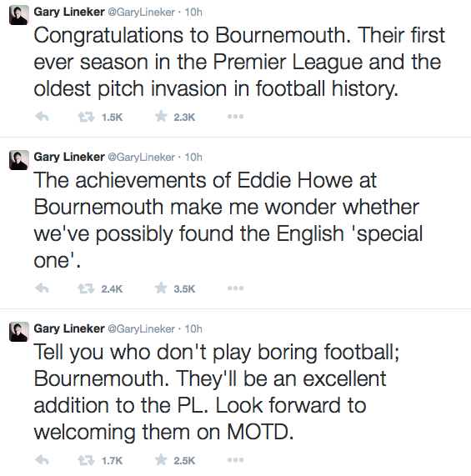View profile picture on the third tweet
The image size is (471, 476).
pyautogui.click(x=19, y=332)
